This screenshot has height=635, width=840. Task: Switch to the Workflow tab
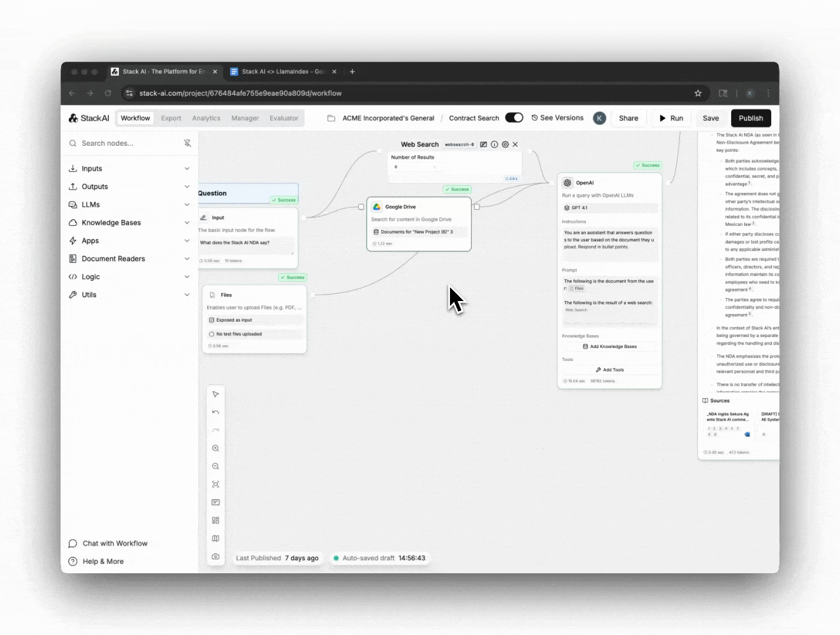pos(135,118)
